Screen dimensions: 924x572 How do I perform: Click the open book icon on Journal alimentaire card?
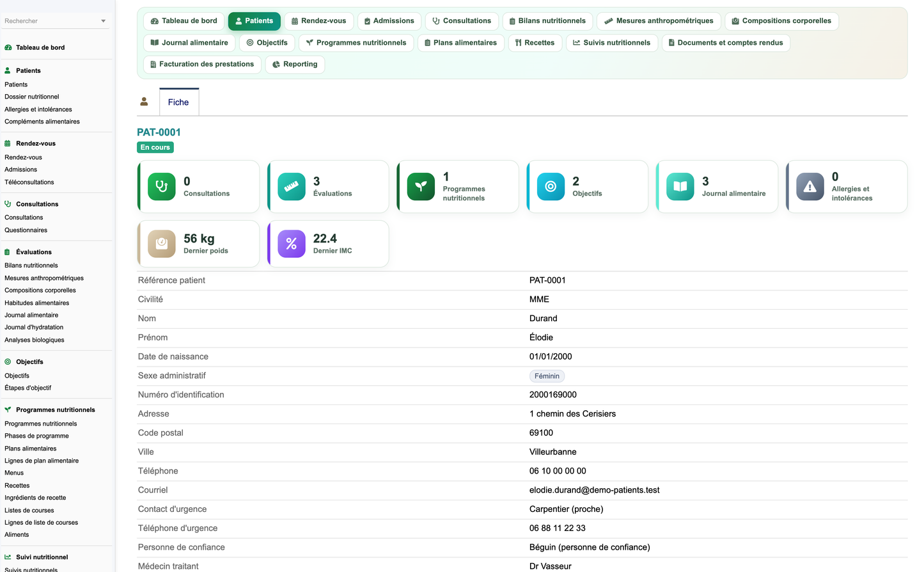click(680, 187)
